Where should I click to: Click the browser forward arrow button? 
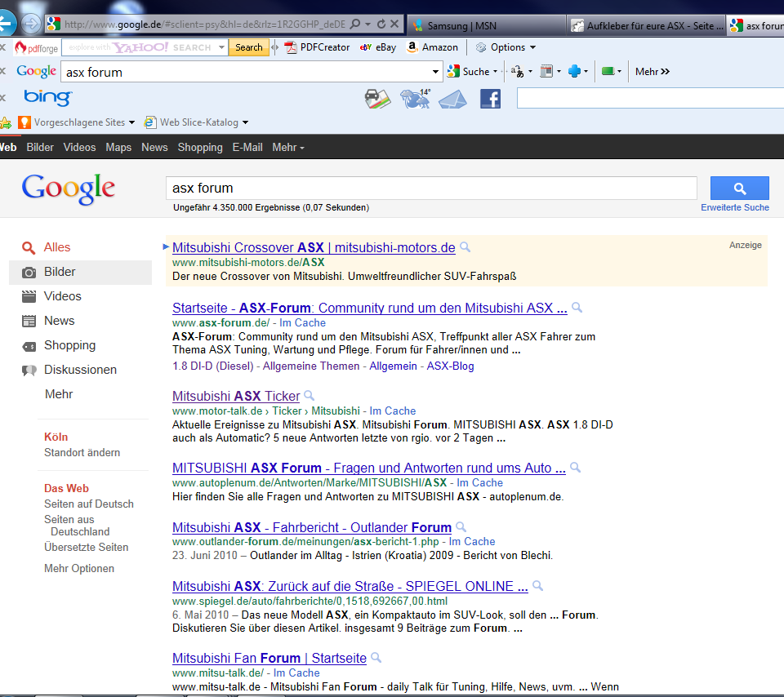[31, 24]
